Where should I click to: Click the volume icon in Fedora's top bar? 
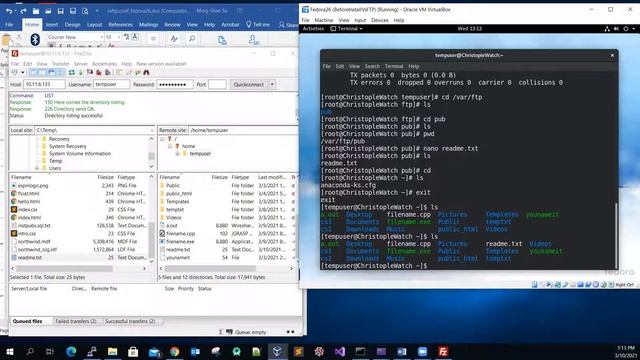coord(616,29)
